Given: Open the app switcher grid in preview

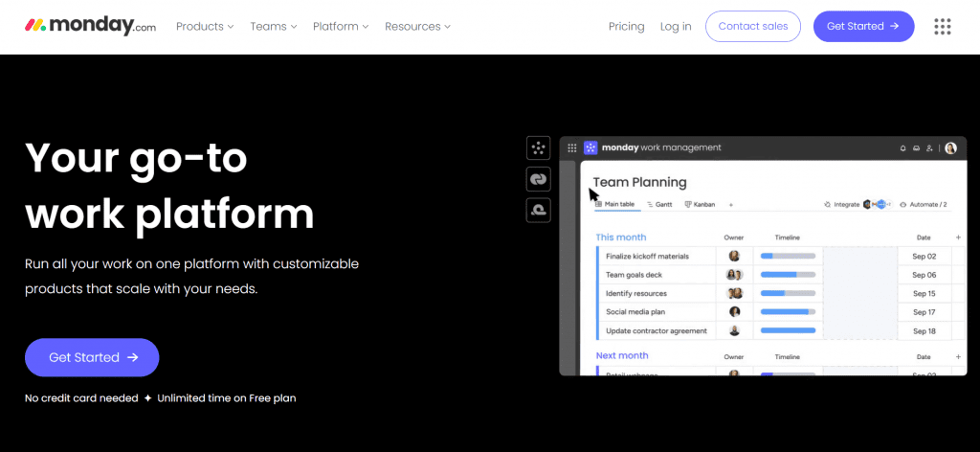Looking at the screenshot, I should coord(572,148).
